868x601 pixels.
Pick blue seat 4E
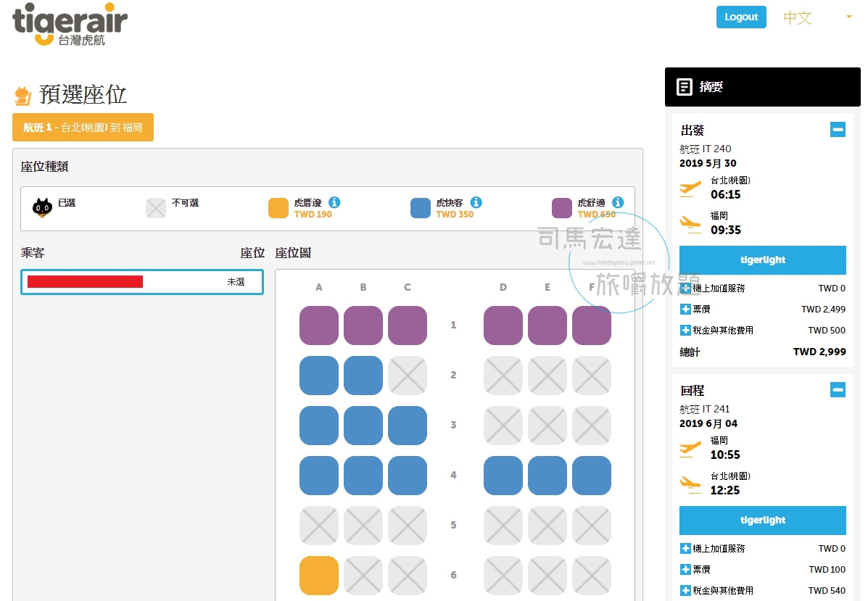[547, 476]
